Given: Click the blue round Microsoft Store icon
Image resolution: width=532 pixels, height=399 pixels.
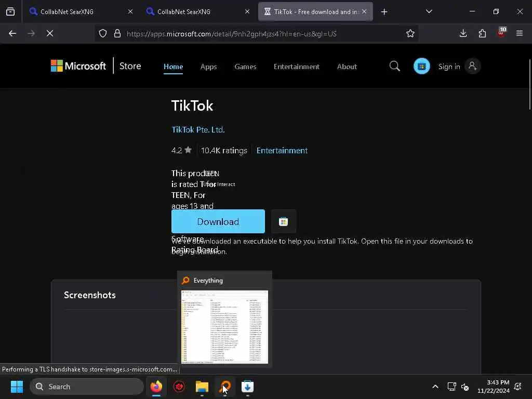Looking at the screenshot, I should click(422, 66).
